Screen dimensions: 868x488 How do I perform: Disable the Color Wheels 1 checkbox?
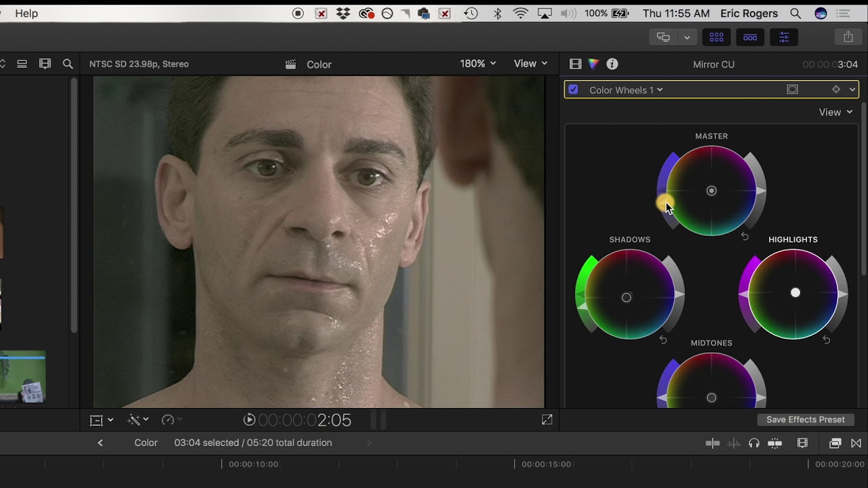574,89
